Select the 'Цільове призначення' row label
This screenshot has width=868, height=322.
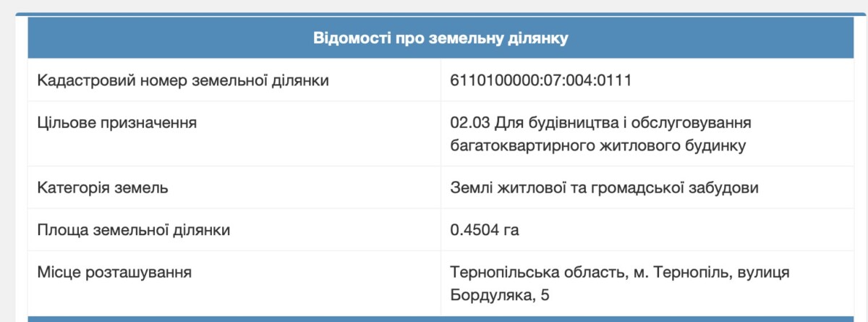click(117, 122)
